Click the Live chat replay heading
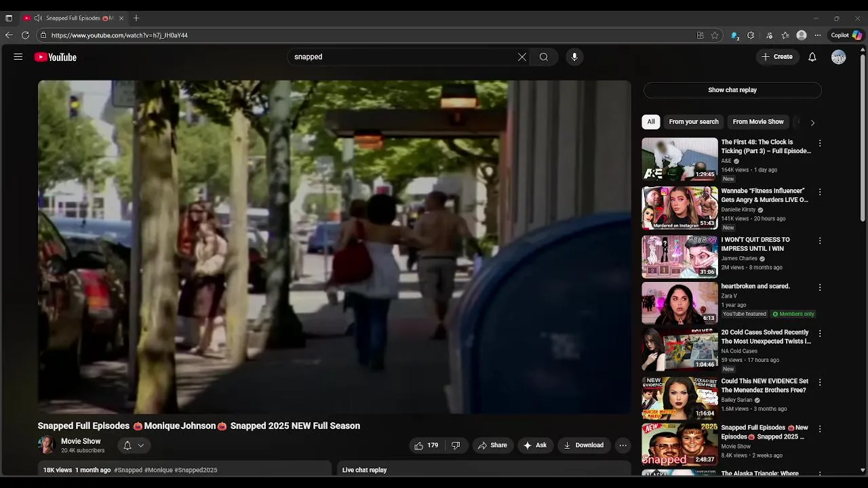The width and height of the screenshot is (868, 488). 364,470
